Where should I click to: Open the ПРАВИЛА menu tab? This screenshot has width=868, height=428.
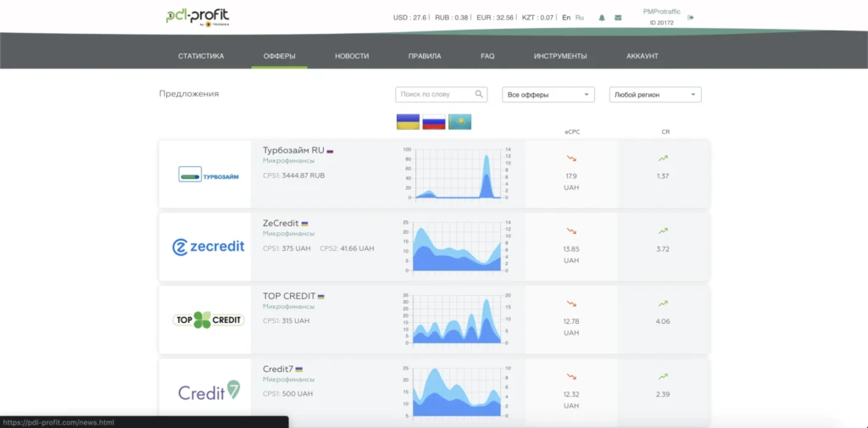(425, 57)
